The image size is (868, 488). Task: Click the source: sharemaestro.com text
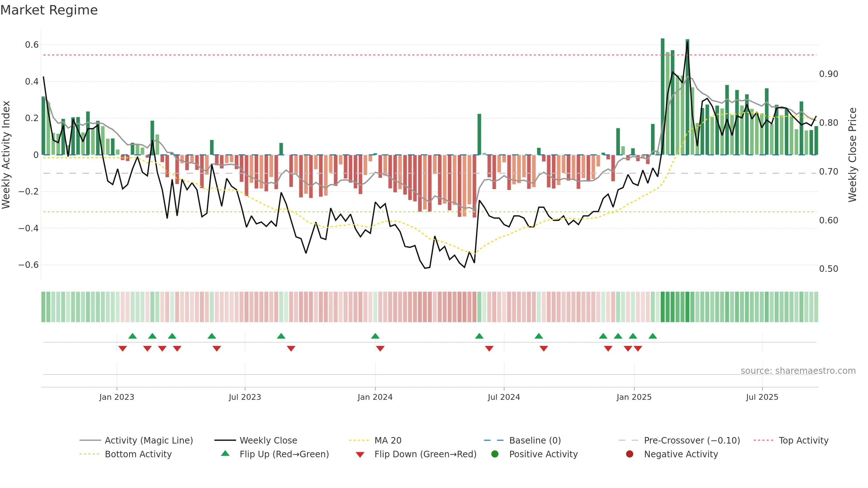tap(798, 371)
